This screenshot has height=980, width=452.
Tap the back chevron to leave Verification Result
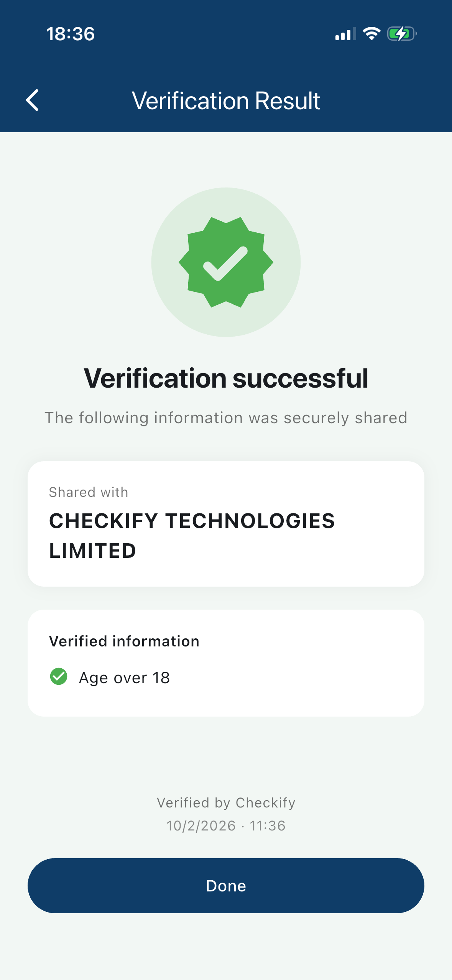(32, 100)
